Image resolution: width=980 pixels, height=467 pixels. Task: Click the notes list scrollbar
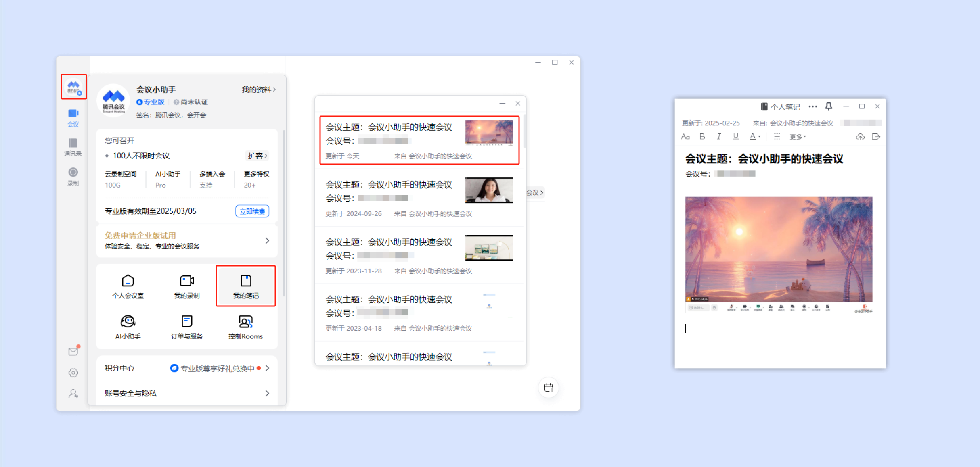tap(524, 131)
